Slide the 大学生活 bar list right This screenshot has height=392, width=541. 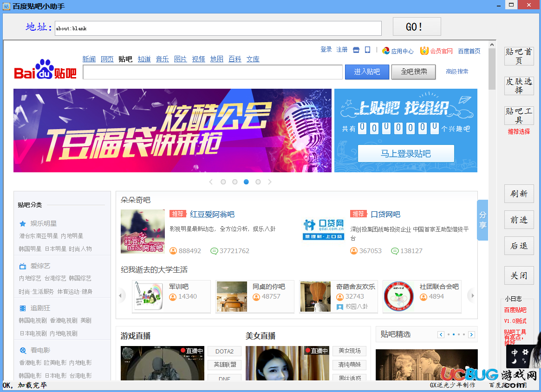pos(473,296)
